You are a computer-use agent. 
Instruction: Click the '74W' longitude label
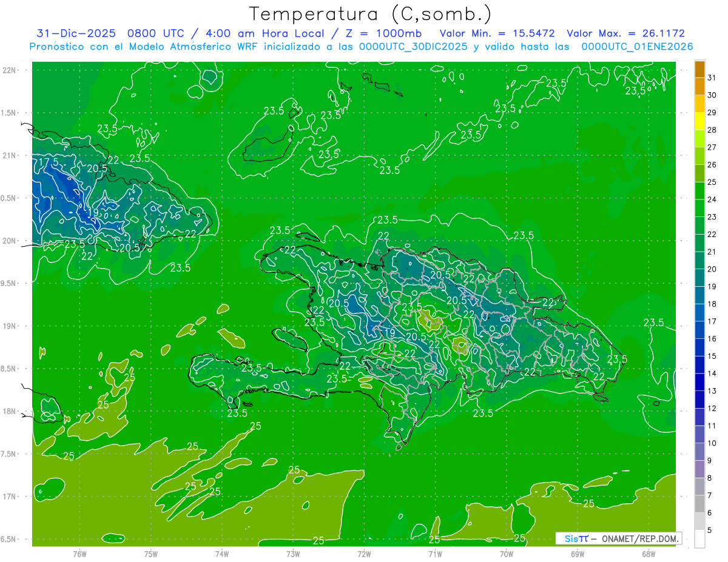[x=221, y=554]
